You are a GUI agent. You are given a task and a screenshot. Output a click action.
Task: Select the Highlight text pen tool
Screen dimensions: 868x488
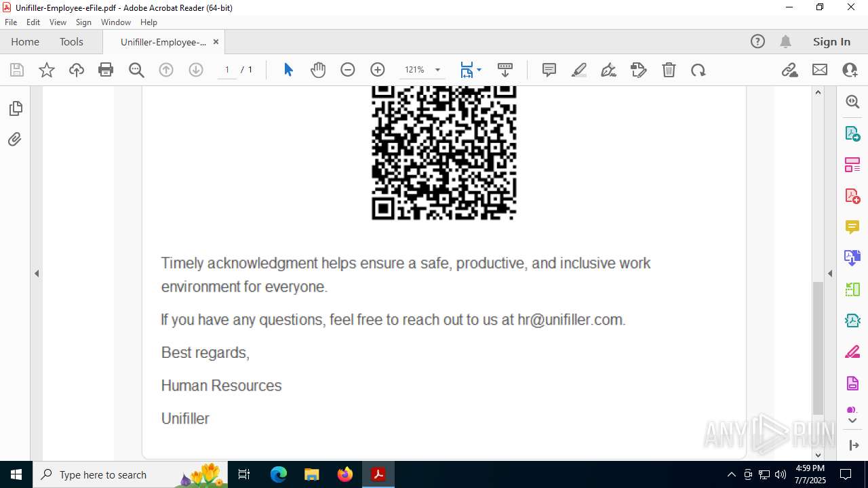click(579, 70)
